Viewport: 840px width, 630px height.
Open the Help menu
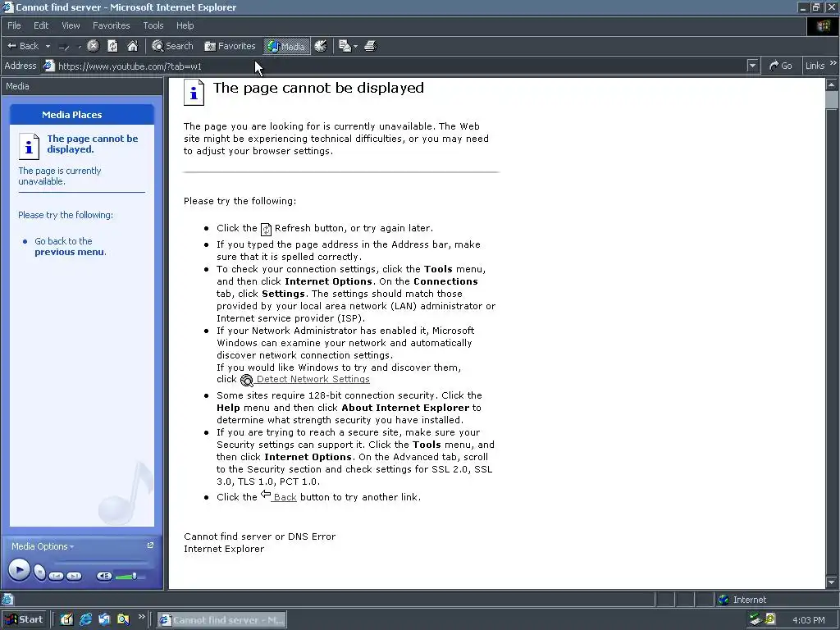click(x=185, y=25)
